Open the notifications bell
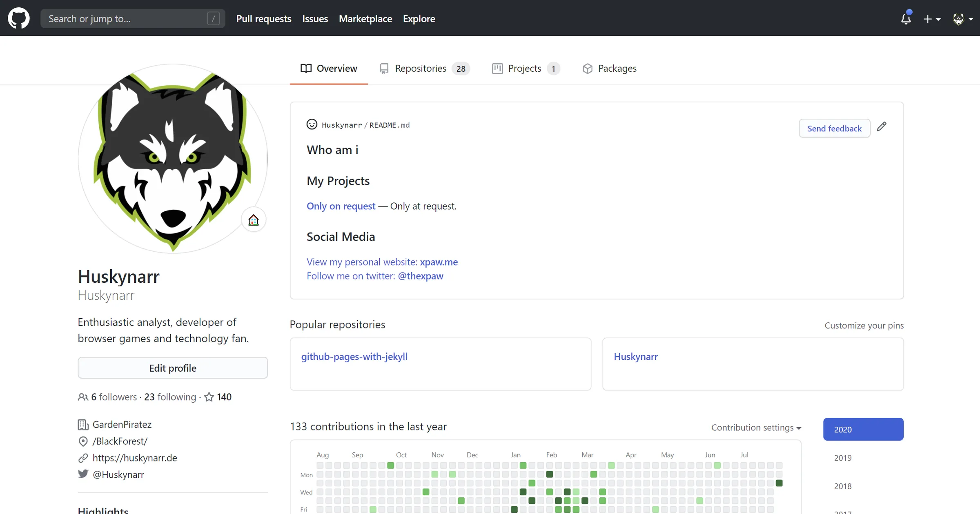This screenshot has height=514, width=980. 906,18
